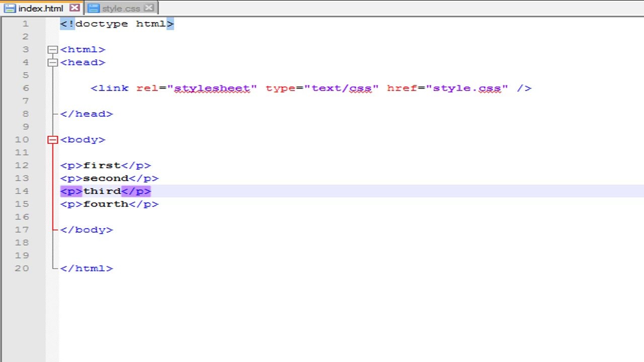Click the save icon on style.css tab

pos(93,8)
